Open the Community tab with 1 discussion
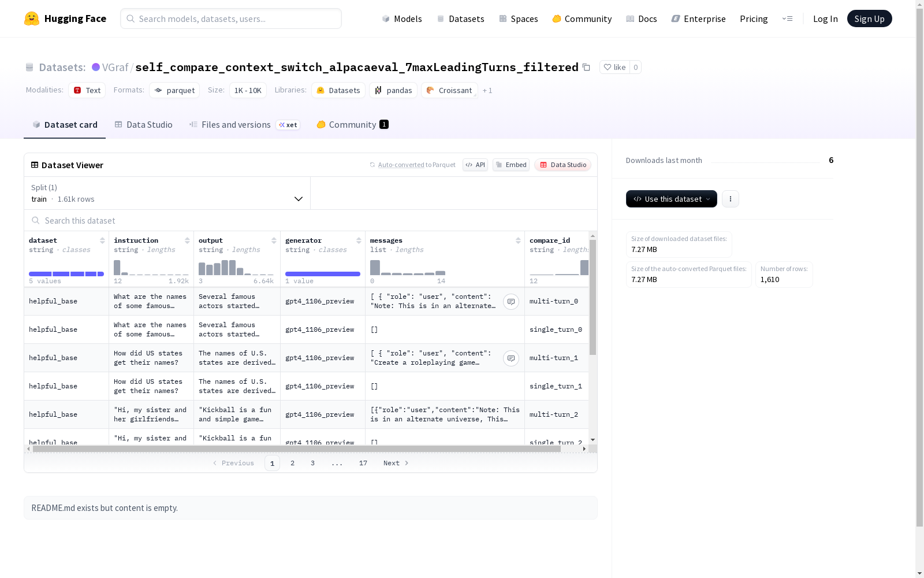 point(353,125)
